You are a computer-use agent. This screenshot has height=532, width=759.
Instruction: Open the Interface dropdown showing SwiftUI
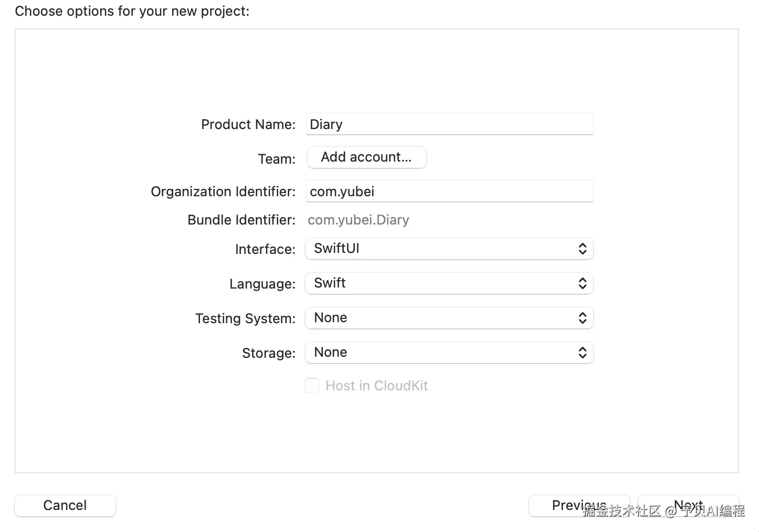click(449, 249)
